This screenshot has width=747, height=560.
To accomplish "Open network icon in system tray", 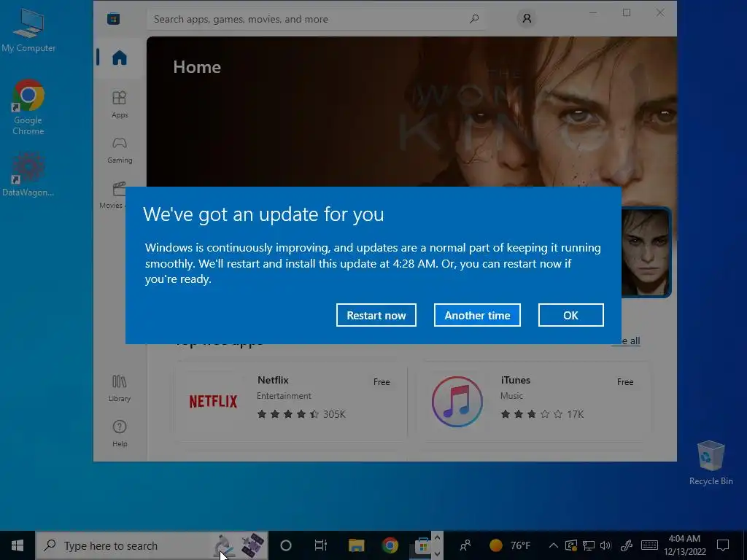I will pyautogui.click(x=589, y=545).
